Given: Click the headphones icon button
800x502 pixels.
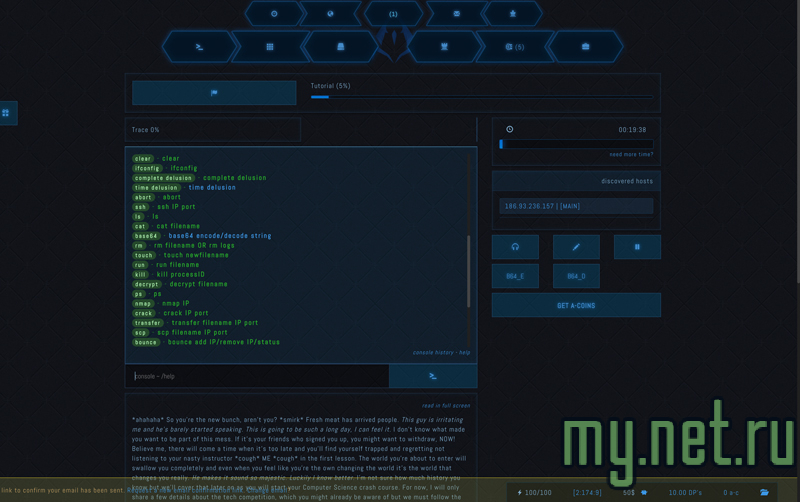Looking at the screenshot, I should [515, 246].
